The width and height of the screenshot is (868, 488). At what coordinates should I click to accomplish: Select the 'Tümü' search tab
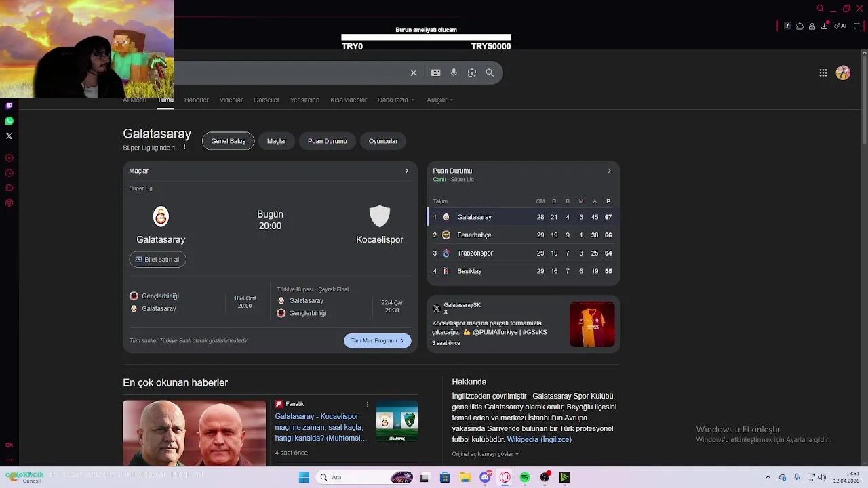(x=165, y=100)
